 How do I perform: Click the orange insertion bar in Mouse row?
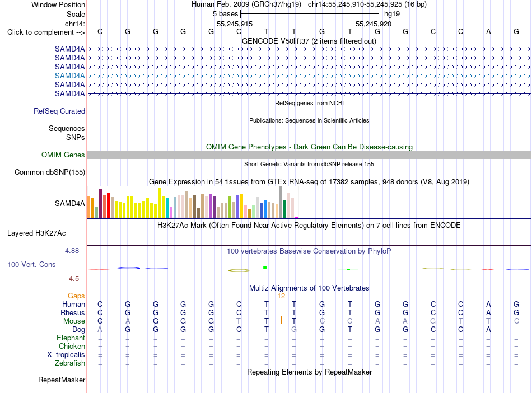tap(281, 320)
